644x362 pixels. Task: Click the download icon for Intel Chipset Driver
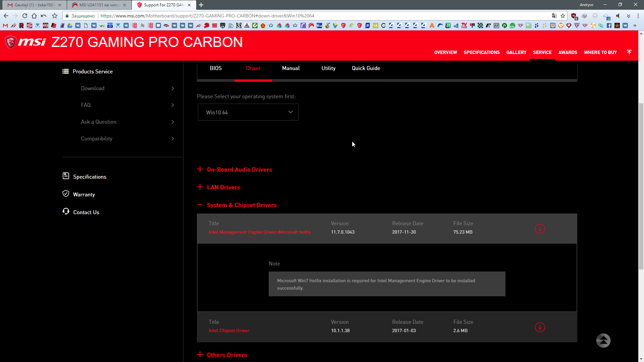[x=540, y=327]
